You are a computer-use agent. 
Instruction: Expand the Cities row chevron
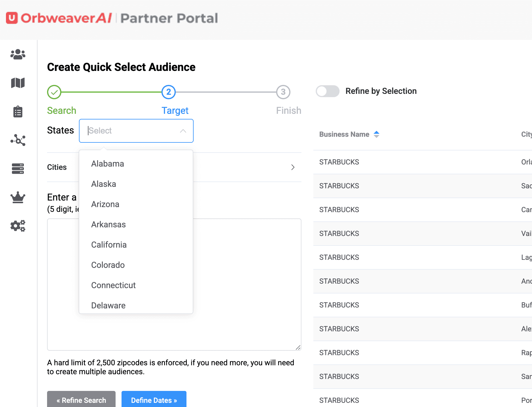293,167
